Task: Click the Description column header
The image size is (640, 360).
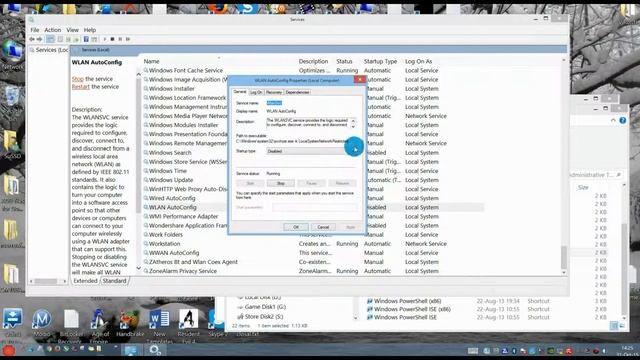Action: tap(313, 61)
